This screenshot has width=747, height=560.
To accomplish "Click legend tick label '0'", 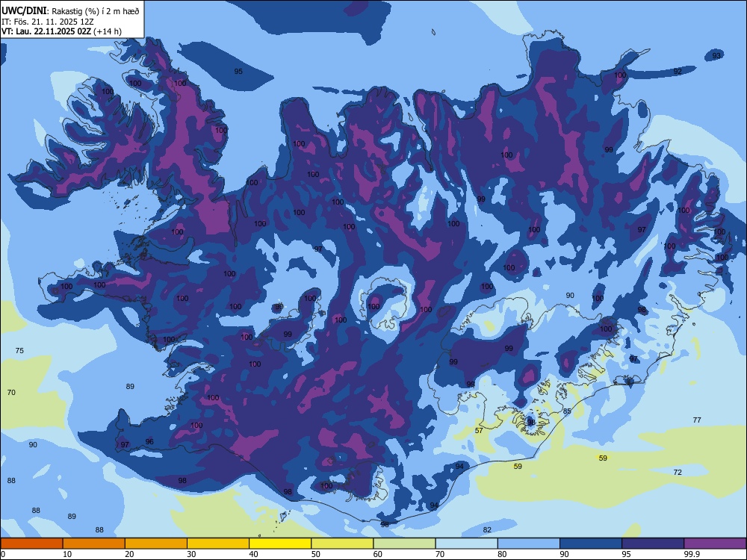I will point(3,554).
